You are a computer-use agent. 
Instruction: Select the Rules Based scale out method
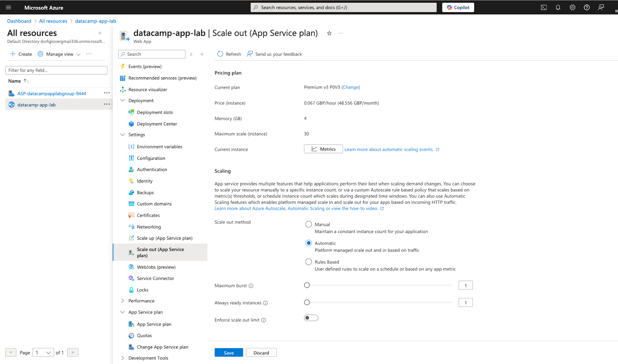point(308,262)
